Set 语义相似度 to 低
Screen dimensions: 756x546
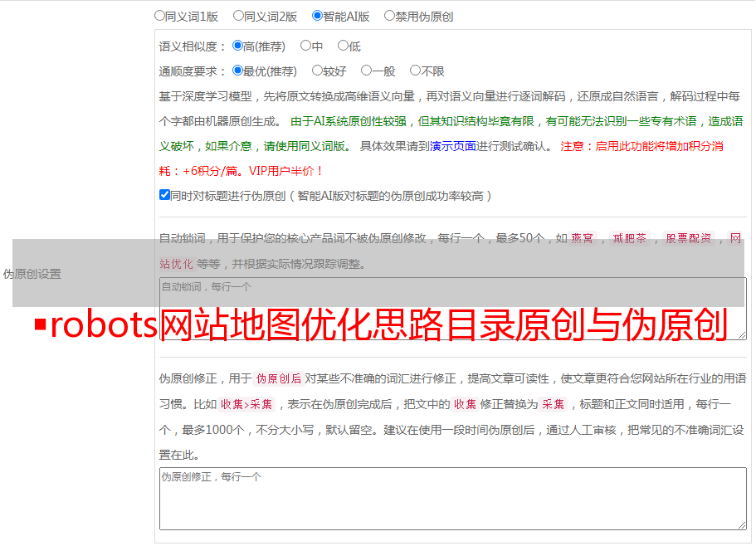point(343,46)
